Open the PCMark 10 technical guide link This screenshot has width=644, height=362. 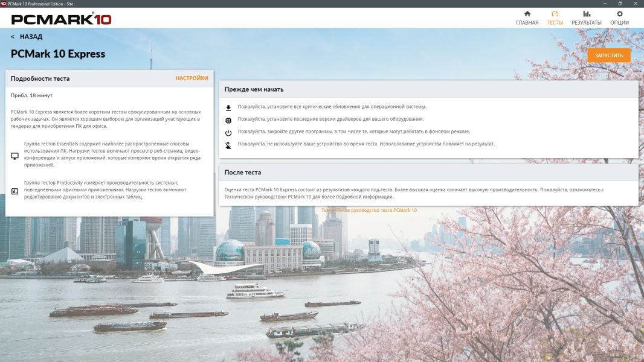(x=369, y=211)
